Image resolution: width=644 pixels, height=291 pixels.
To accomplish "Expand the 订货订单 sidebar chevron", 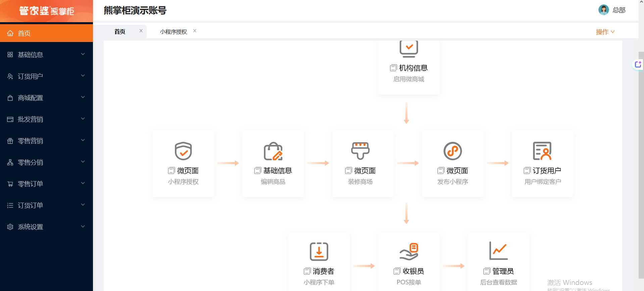I will pos(83,205).
